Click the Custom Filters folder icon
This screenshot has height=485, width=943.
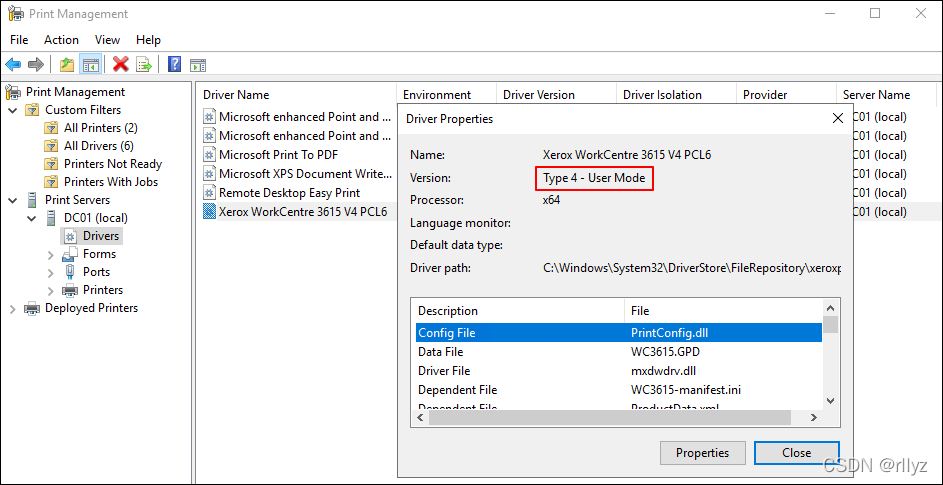pyautogui.click(x=32, y=110)
